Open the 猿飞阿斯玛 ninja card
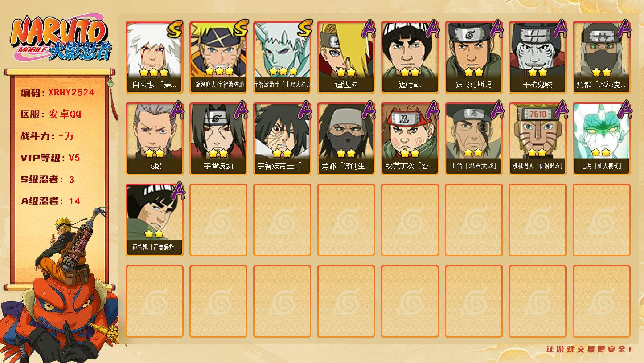 pos(474,57)
